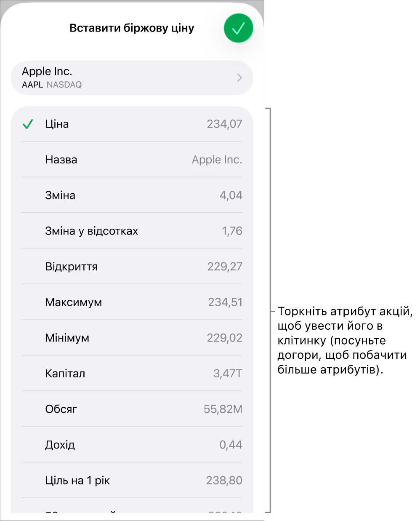Click the 3,47T capital value
This screenshot has height=521, width=420.
[x=228, y=374]
